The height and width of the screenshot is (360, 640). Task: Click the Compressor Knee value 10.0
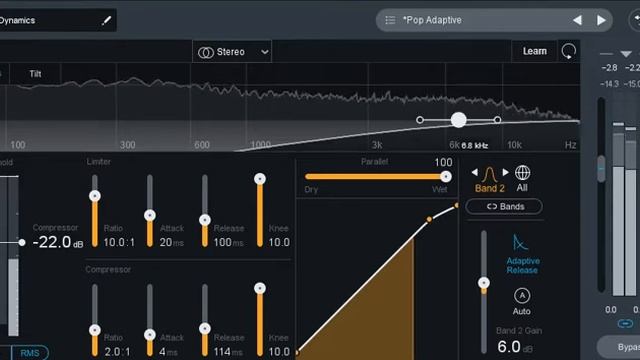click(x=279, y=352)
